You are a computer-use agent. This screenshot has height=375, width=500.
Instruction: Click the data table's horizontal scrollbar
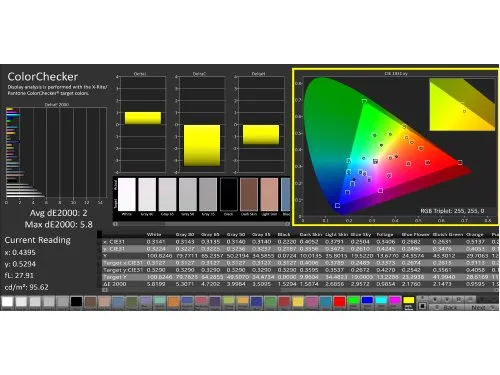point(300,290)
